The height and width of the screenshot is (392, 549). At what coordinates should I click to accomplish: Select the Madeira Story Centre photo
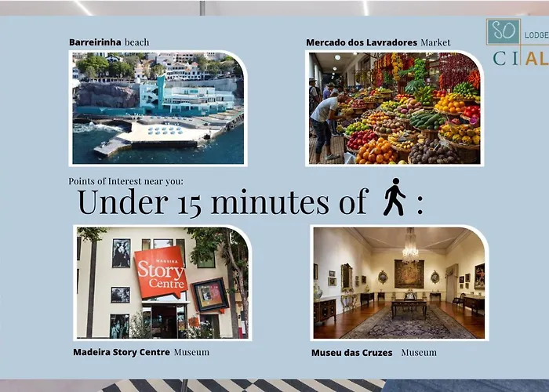[x=162, y=283]
